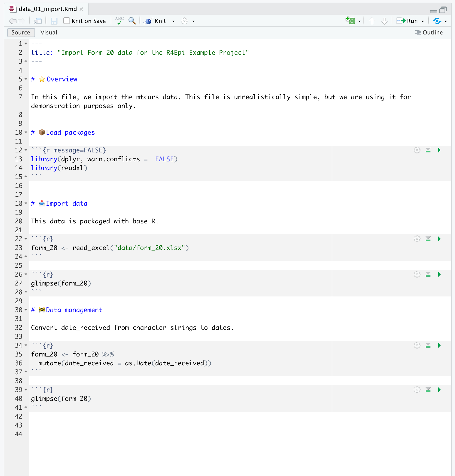Run the mutate date_received chunk
Screen dimensions: 455x476
point(439,346)
